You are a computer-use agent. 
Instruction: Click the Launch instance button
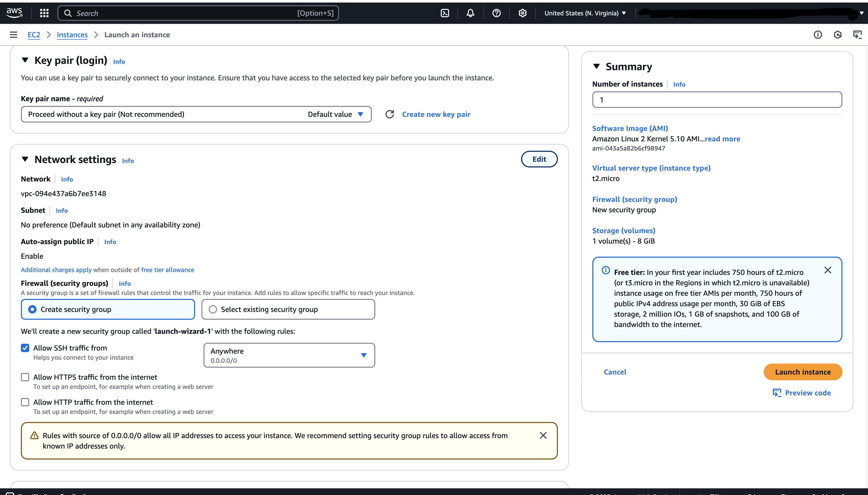click(x=803, y=372)
